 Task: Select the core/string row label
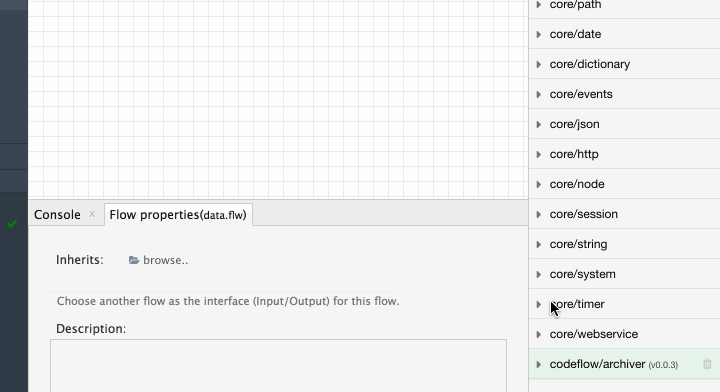pyautogui.click(x=578, y=244)
